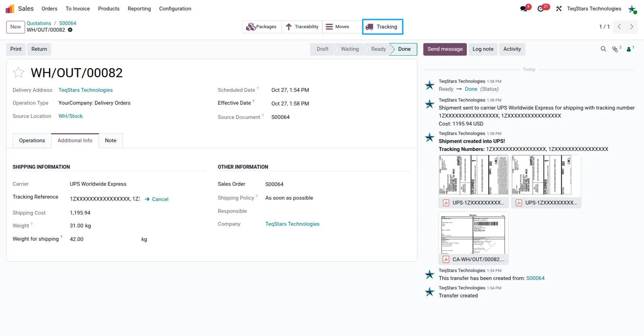Select the Additional Info tab

75,140
